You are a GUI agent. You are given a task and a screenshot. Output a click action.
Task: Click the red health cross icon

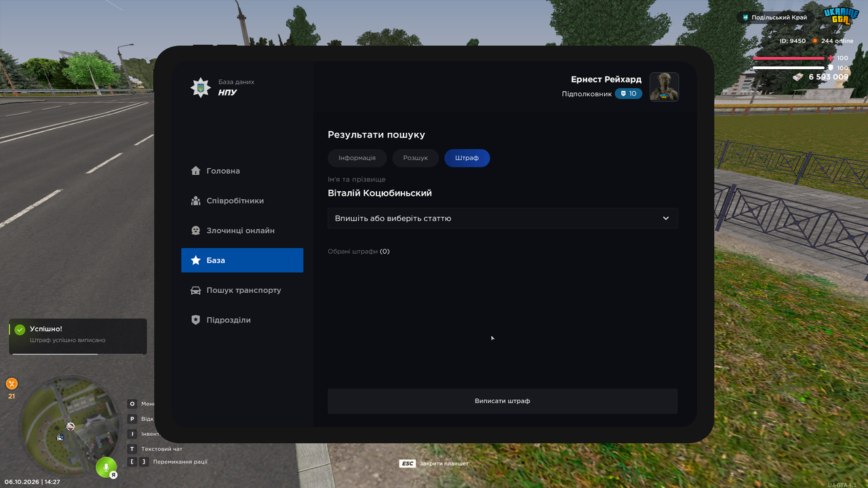tap(831, 58)
